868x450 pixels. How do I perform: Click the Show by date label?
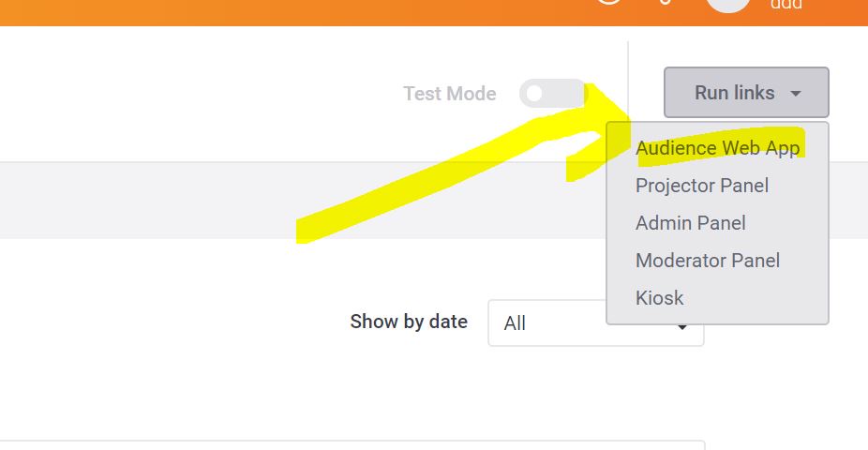(x=408, y=322)
